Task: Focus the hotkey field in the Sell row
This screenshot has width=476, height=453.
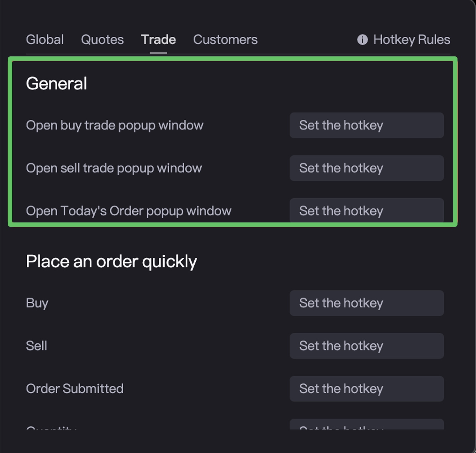Action: click(x=366, y=346)
